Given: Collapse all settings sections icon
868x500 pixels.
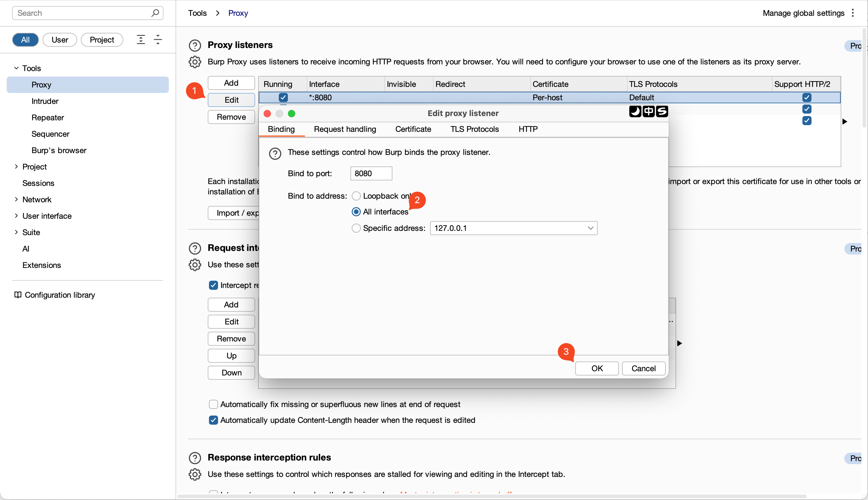Looking at the screenshot, I should (x=158, y=39).
